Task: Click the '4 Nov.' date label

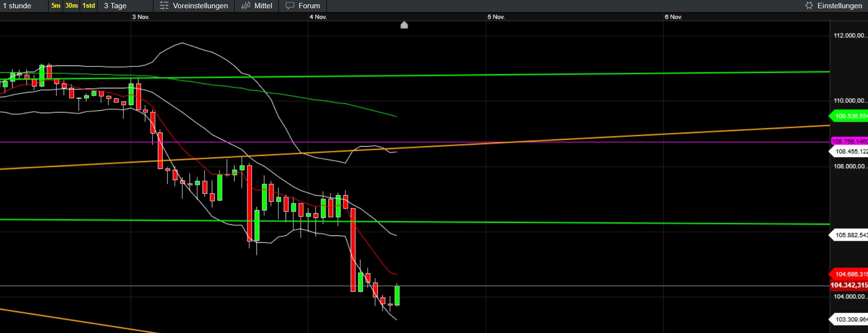Action: pos(318,17)
